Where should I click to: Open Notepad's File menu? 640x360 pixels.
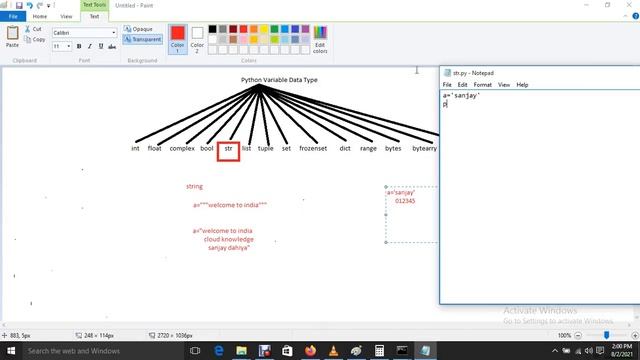pos(447,85)
